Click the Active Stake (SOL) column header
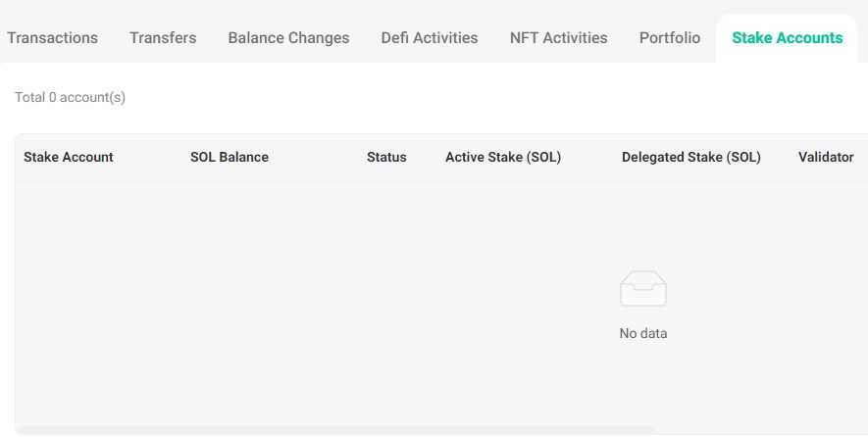The height and width of the screenshot is (437, 868). [x=503, y=157]
